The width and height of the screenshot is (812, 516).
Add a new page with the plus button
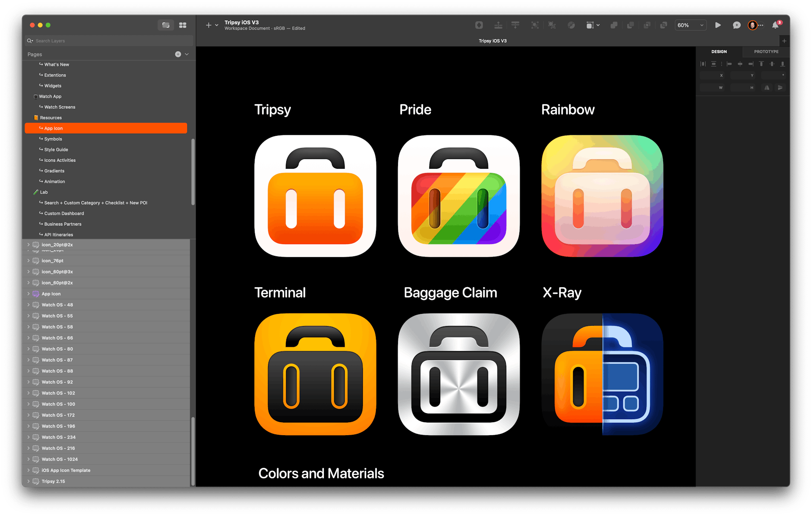[178, 54]
